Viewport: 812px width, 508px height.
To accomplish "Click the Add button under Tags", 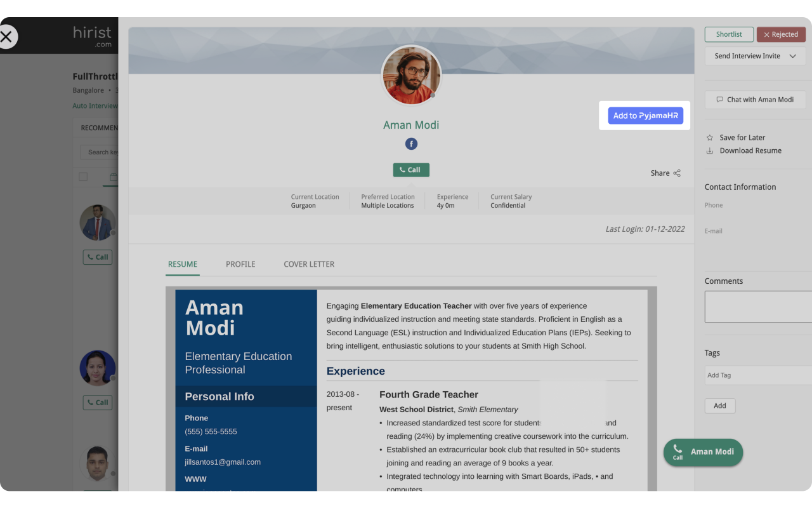I will tap(719, 406).
